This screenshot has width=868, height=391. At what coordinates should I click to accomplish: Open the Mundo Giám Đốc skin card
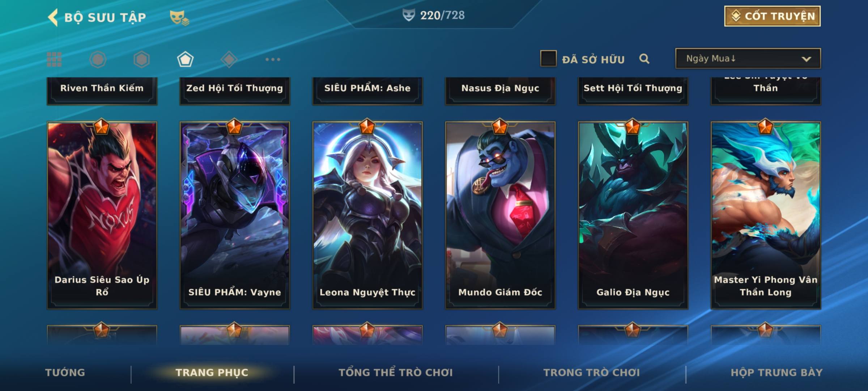click(500, 215)
